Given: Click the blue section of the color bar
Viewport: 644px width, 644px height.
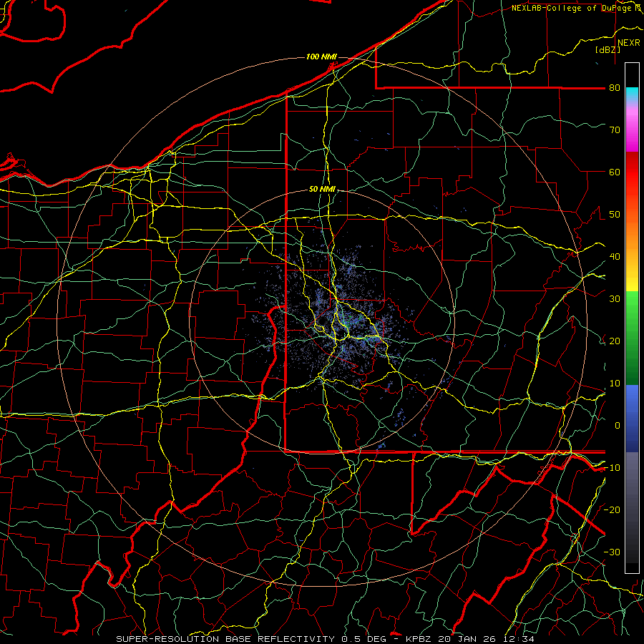Looking at the screenshot, I should (632, 419).
